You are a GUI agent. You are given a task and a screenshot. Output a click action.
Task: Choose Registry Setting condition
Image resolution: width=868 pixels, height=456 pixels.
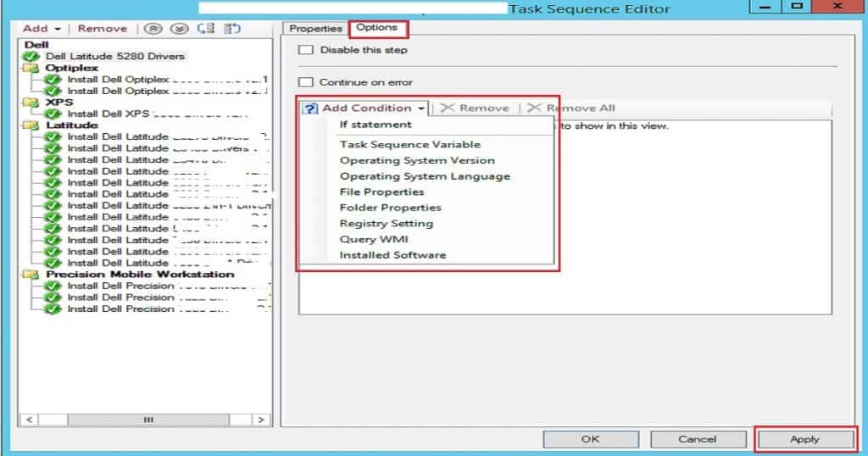(387, 224)
